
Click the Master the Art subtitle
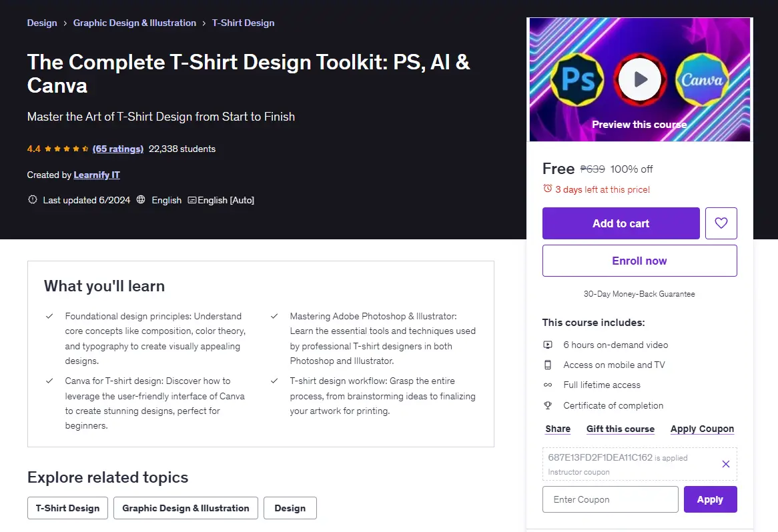click(161, 117)
